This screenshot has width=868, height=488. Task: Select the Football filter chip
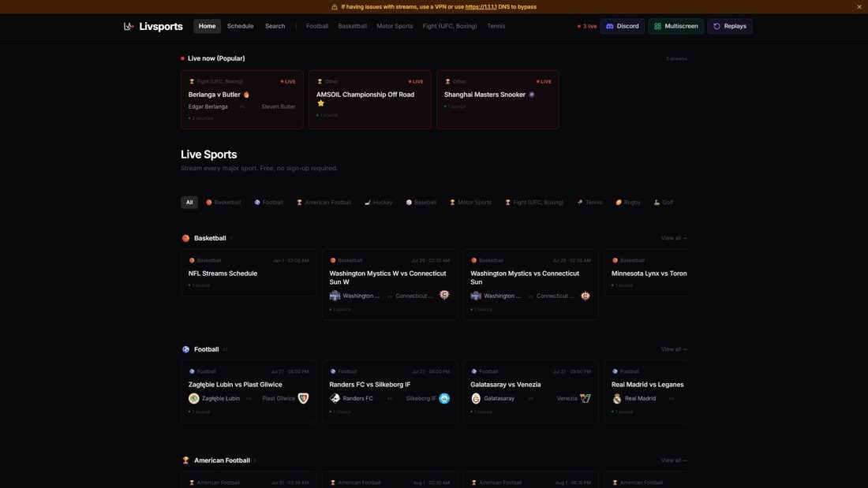pos(269,203)
